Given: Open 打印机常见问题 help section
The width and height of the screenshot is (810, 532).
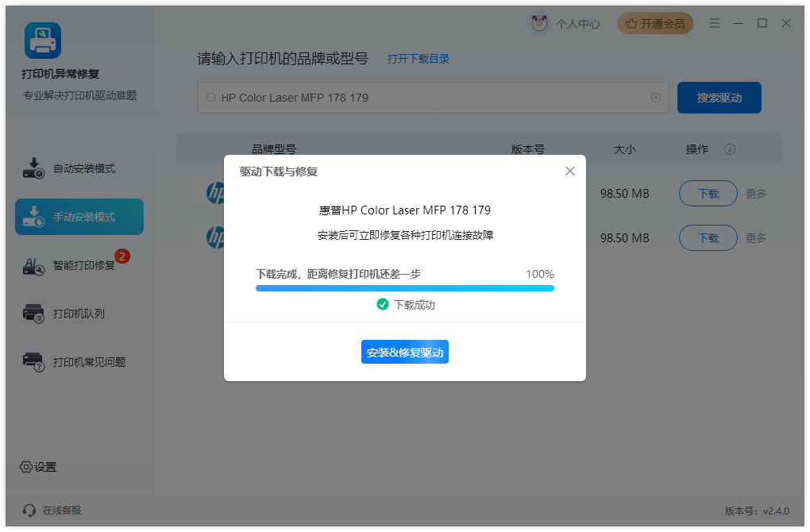Looking at the screenshot, I should [79, 362].
